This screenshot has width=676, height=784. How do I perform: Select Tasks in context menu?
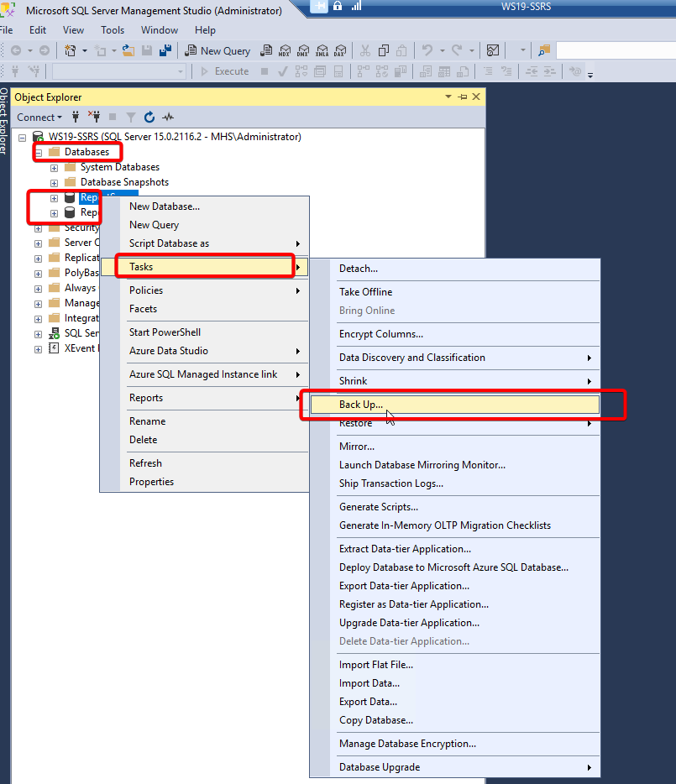[x=205, y=266]
